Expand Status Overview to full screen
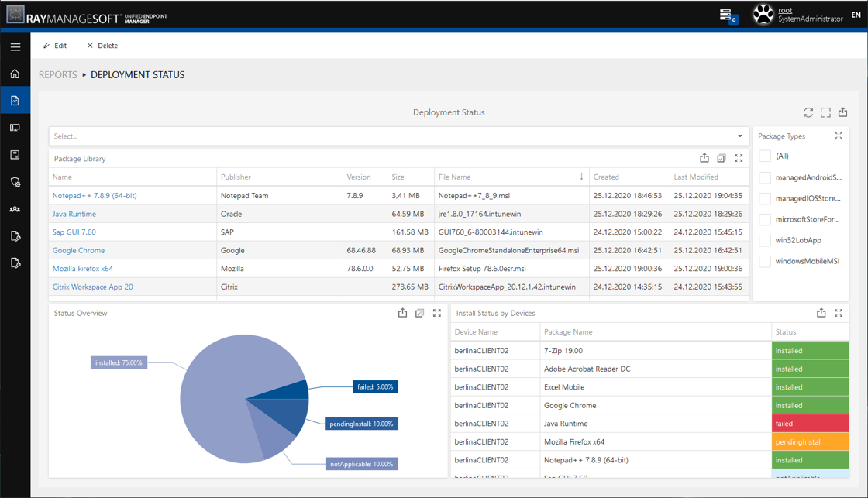868x498 pixels. click(436, 313)
